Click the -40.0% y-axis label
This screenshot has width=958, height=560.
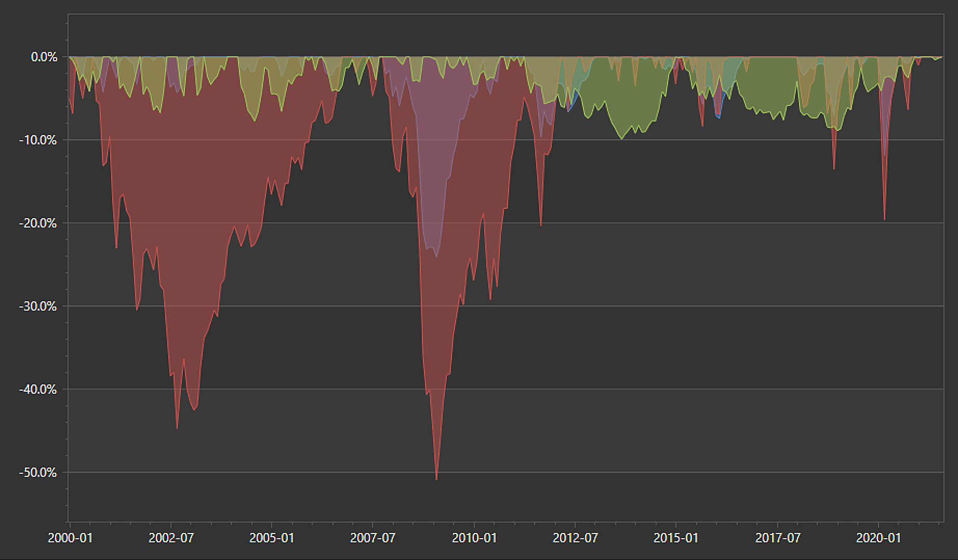38,390
